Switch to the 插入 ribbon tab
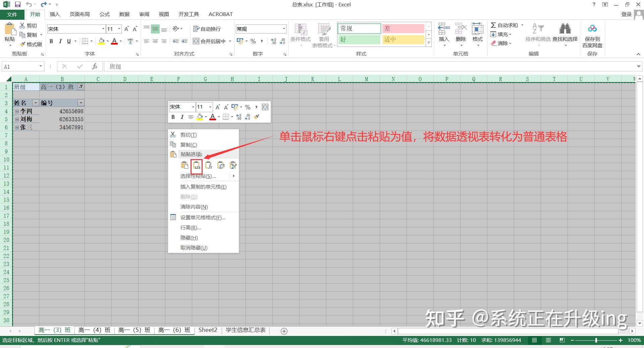The height and width of the screenshot is (348, 644). [55, 14]
